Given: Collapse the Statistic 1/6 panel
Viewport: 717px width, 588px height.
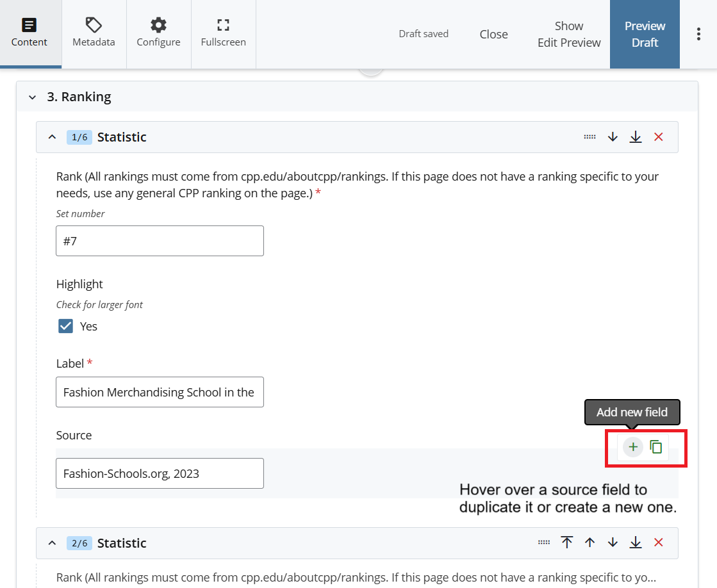Looking at the screenshot, I should (x=53, y=137).
